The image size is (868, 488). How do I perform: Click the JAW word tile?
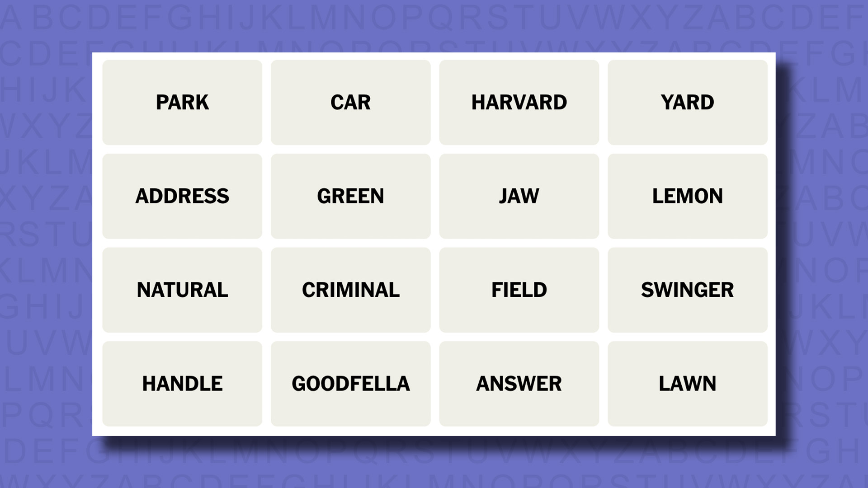pos(518,196)
